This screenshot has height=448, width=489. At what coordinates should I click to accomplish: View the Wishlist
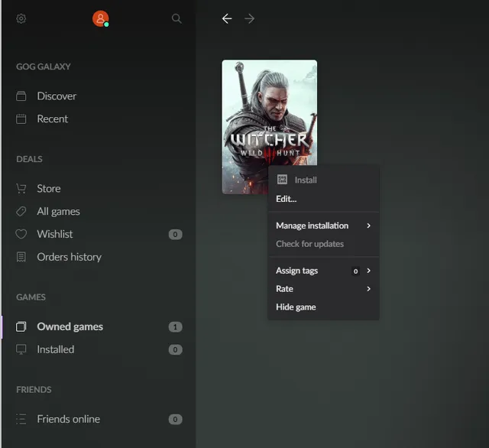pyautogui.click(x=54, y=234)
